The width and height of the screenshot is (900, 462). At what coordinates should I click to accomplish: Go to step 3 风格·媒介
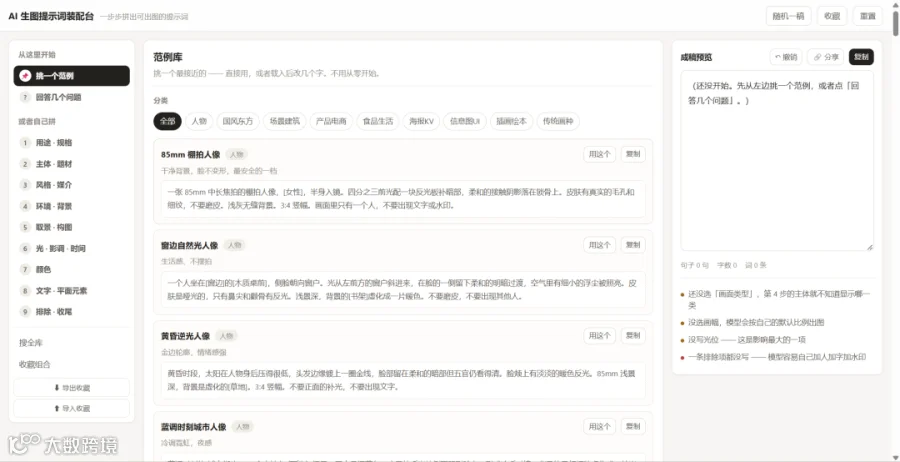[72, 185]
